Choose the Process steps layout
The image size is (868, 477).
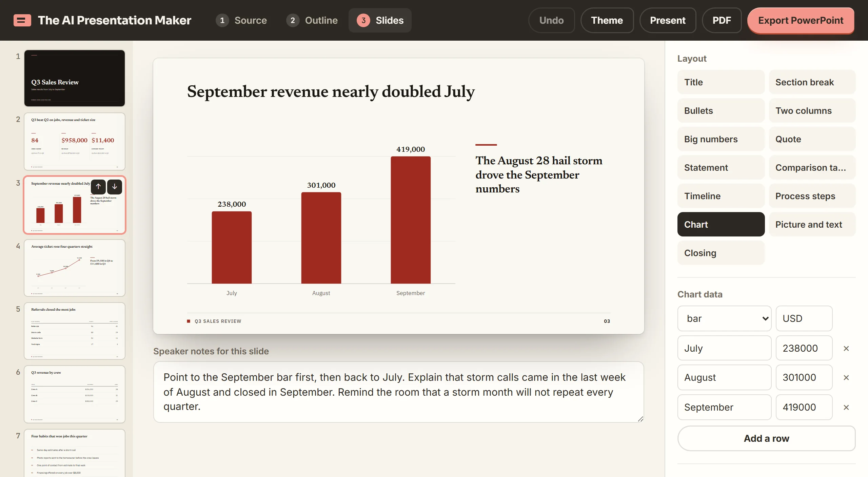[812, 196]
